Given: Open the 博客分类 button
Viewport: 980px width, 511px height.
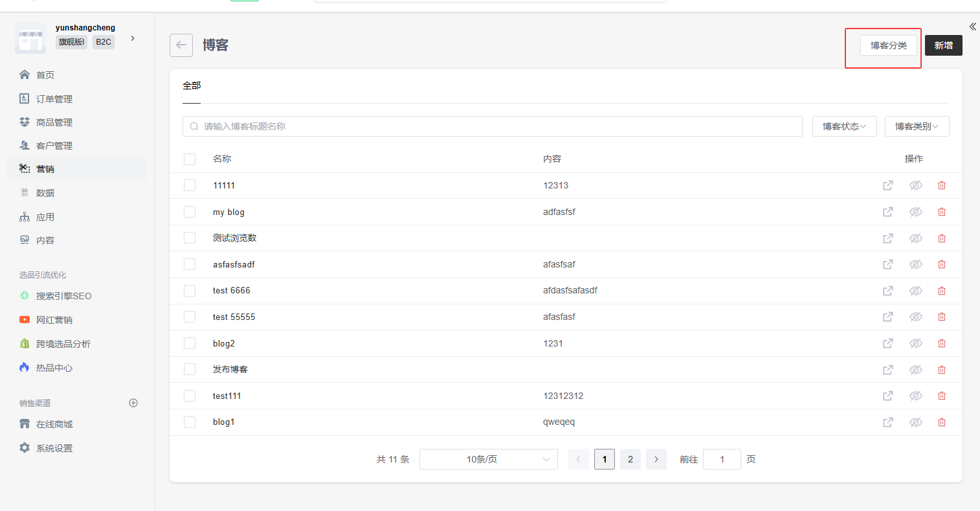Looking at the screenshot, I should [888, 45].
